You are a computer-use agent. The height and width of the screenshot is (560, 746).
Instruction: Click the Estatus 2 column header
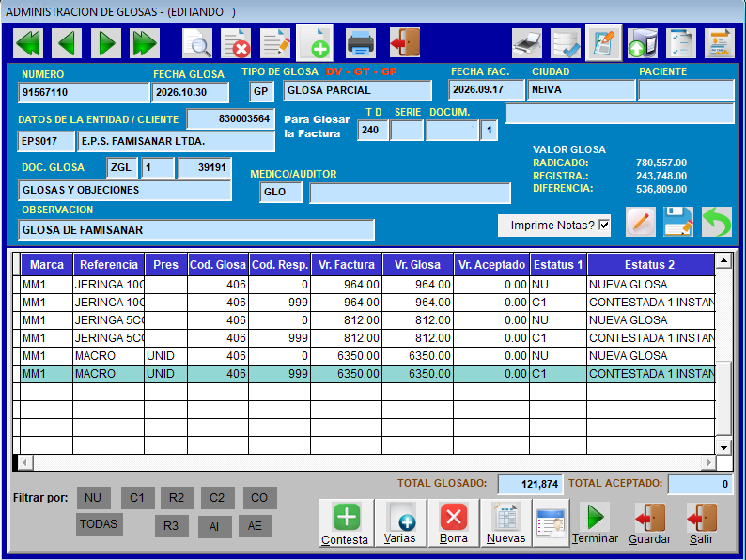650,265
